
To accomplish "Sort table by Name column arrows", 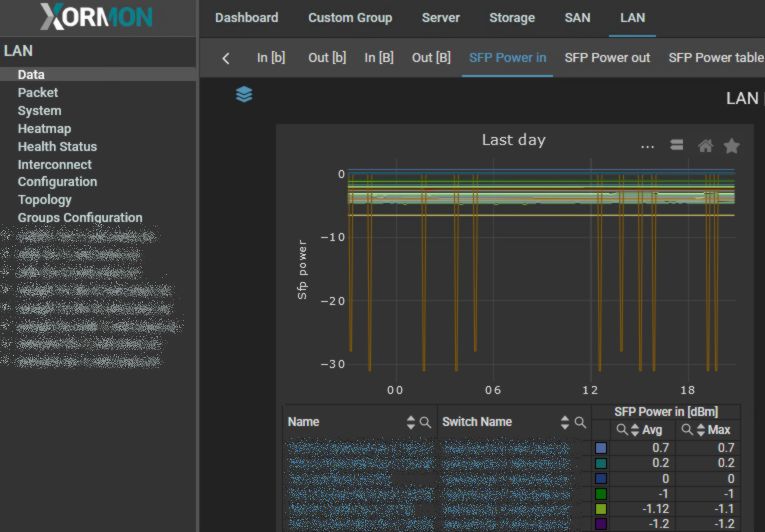I will (x=411, y=423).
